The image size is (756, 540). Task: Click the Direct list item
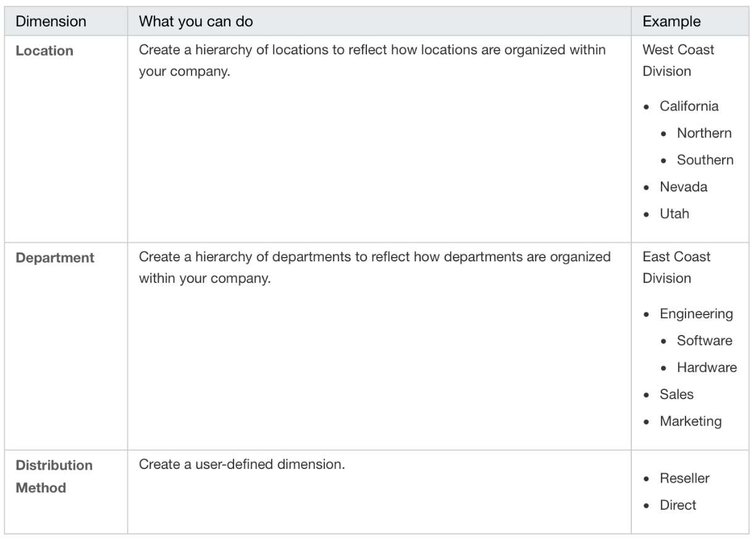pos(678,505)
